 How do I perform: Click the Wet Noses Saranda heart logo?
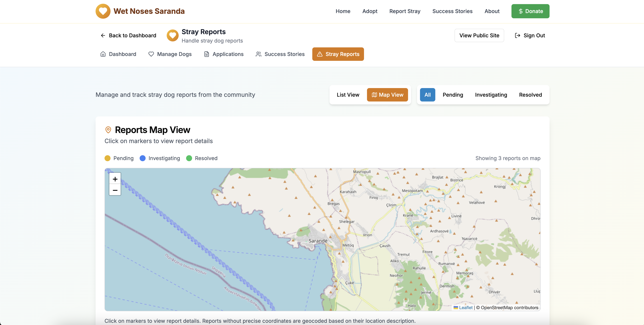click(103, 11)
